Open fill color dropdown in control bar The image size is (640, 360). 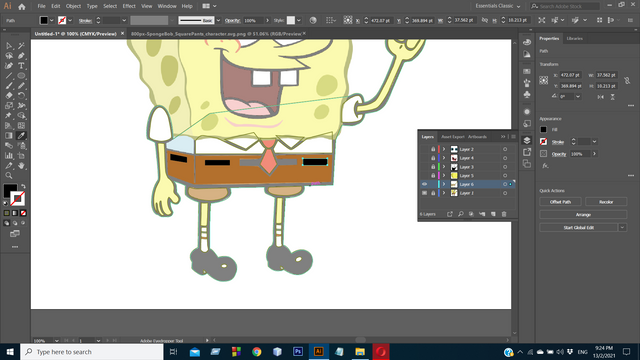52,20
